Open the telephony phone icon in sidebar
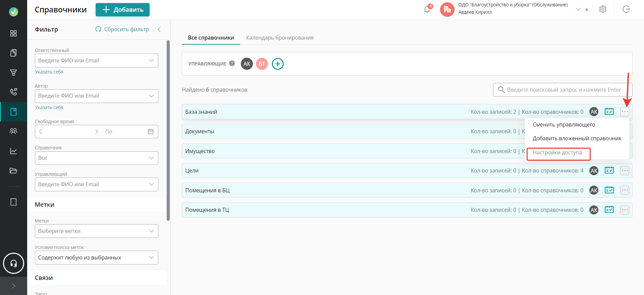The height and width of the screenshot is (295, 644). (x=13, y=92)
